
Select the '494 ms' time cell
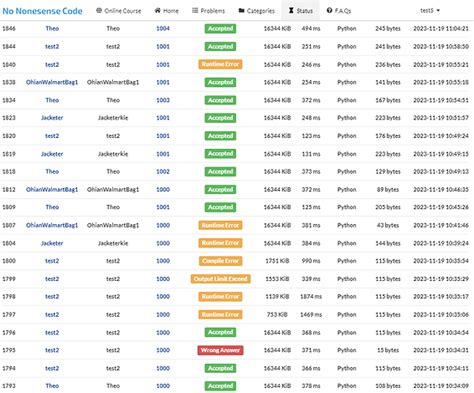pyautogui.click(x=311, y=29)
